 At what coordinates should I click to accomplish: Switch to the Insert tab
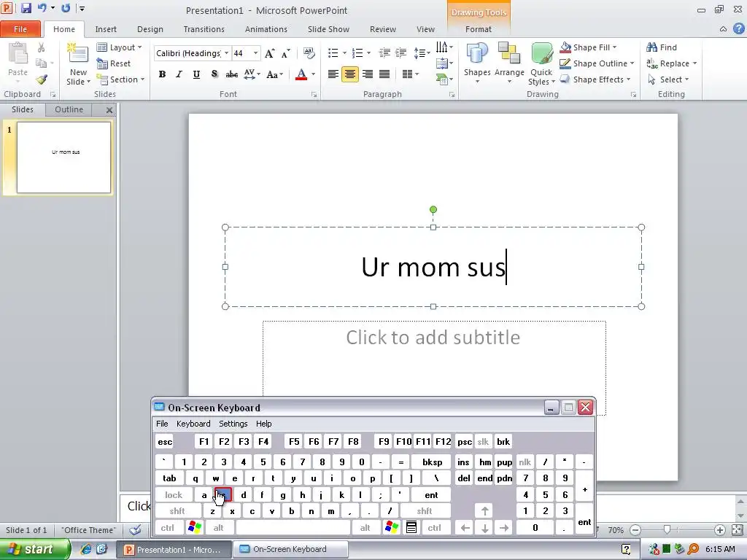coord(106,29)
